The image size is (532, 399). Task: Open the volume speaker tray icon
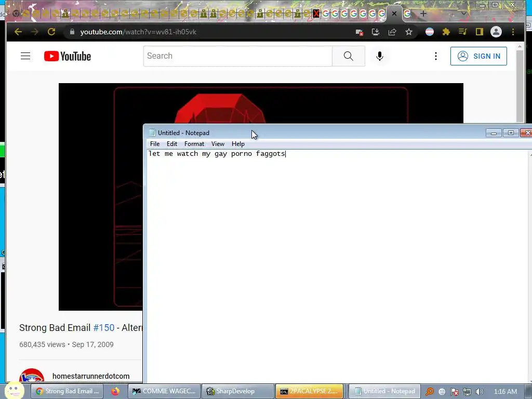point(480,392)
